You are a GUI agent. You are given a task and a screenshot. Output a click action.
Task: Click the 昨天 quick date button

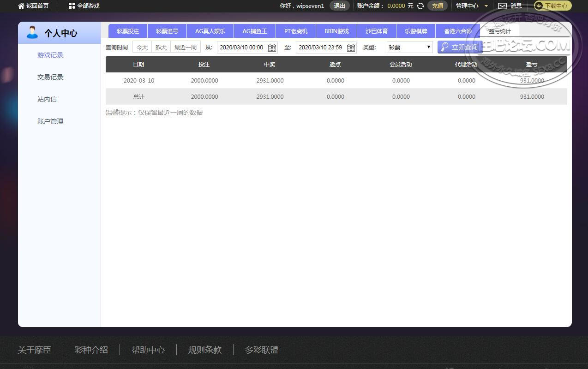[161, 47]
